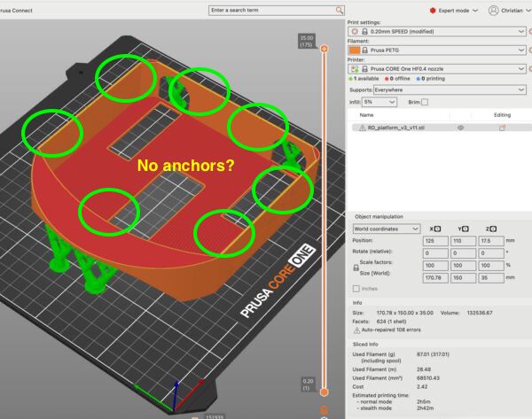The height and width of the screenshot is (419, 532).
Task: Click the Cost value 2.42
Action: pyautogui.click(x=422, y=387)
